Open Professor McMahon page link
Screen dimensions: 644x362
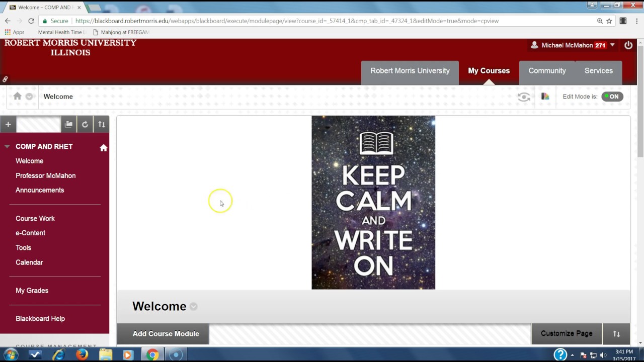[x=46, y=175]
